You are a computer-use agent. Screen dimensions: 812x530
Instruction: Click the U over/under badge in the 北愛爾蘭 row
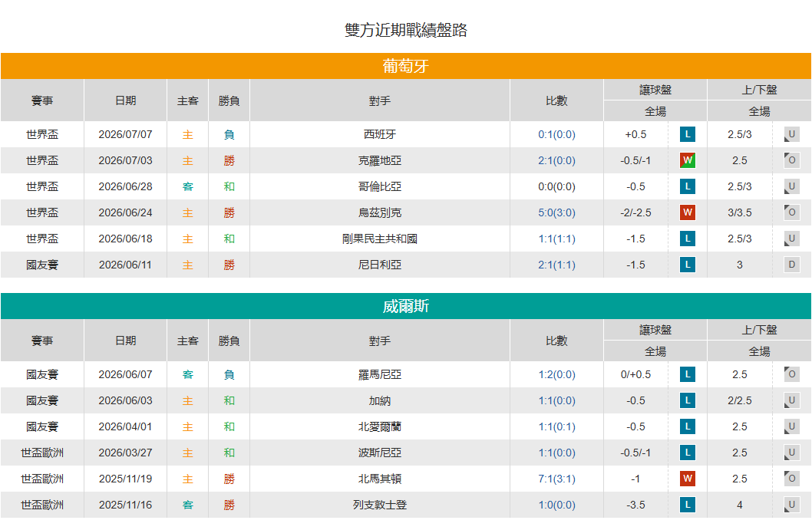791,426
